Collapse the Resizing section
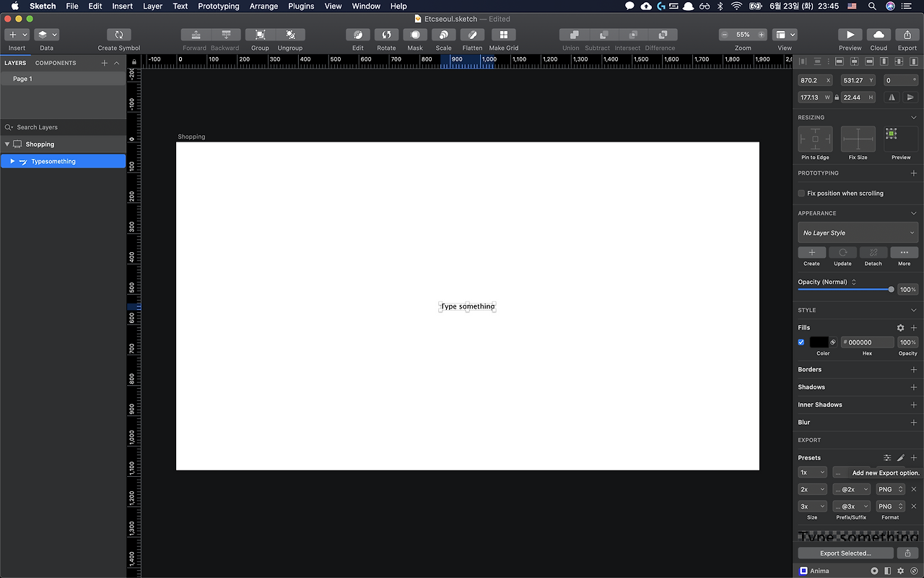The image size is (924, 578). tap(914, 117)
